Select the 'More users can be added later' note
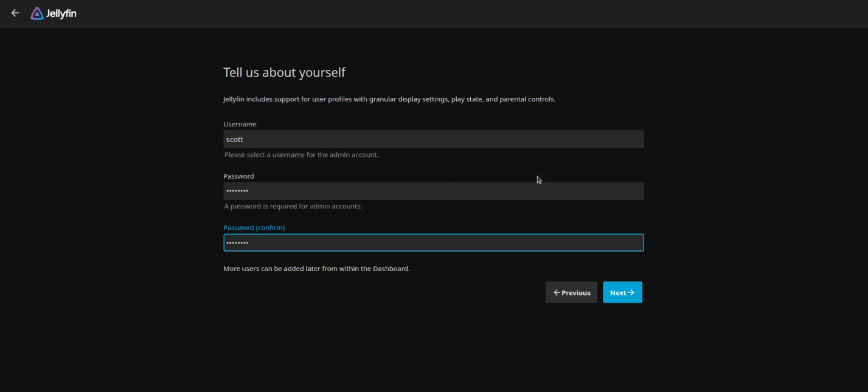 click(x=316, y=269)
